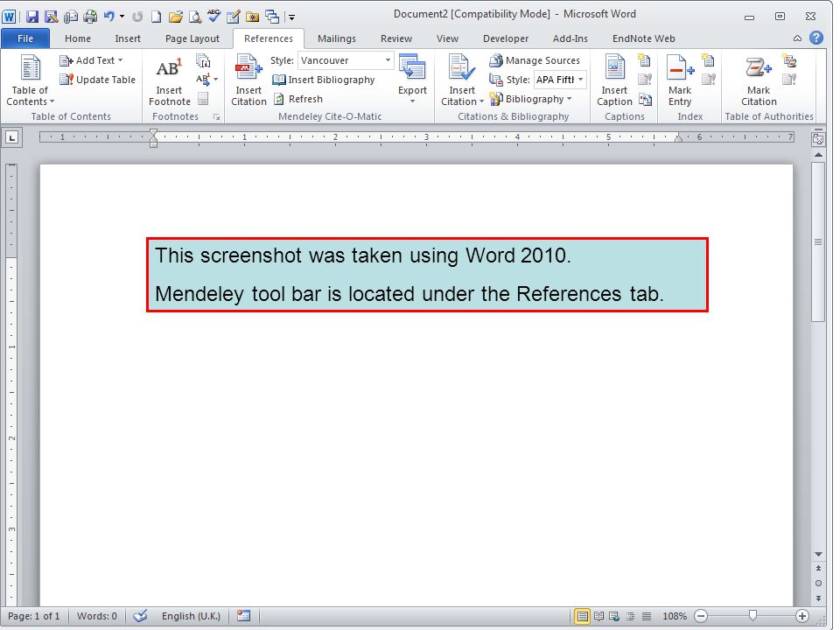Click the Insert Table of Figures icon
This screenshot has height=630, width=840.
pyautogui.click(x=645, y=60)
